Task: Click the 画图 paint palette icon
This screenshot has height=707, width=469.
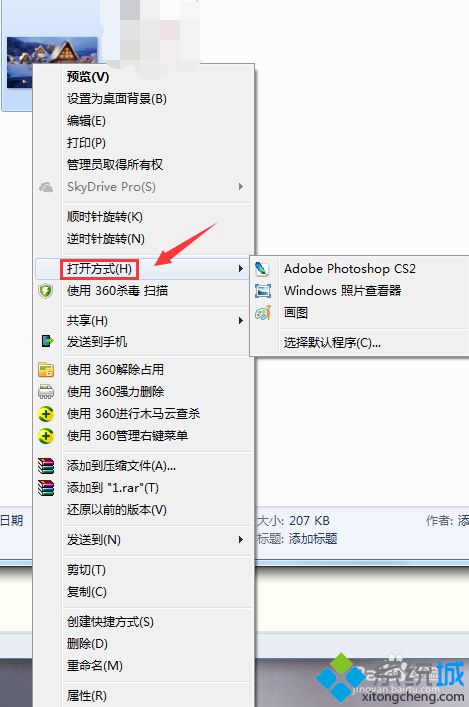Action: pos(263,313)
